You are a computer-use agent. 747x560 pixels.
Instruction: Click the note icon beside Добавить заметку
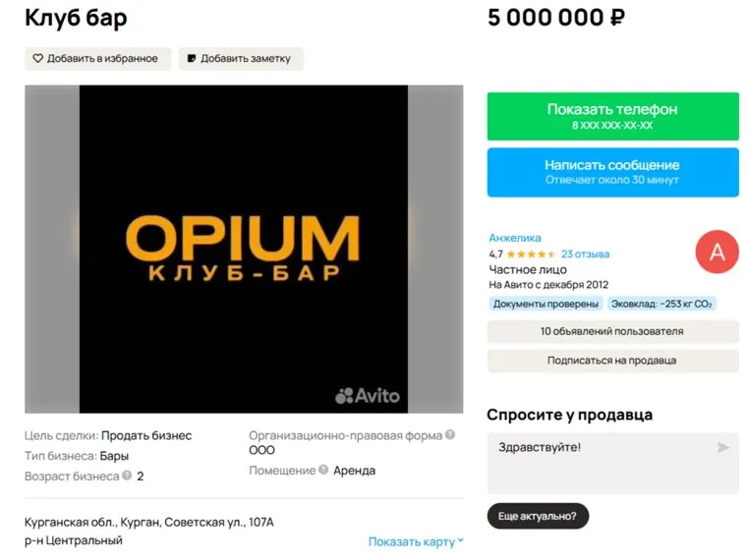pyautogui.click(x=192, y=59)
